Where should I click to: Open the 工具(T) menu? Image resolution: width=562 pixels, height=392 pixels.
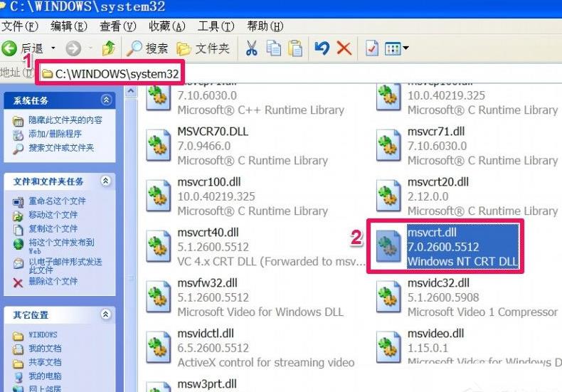(216, 26)
